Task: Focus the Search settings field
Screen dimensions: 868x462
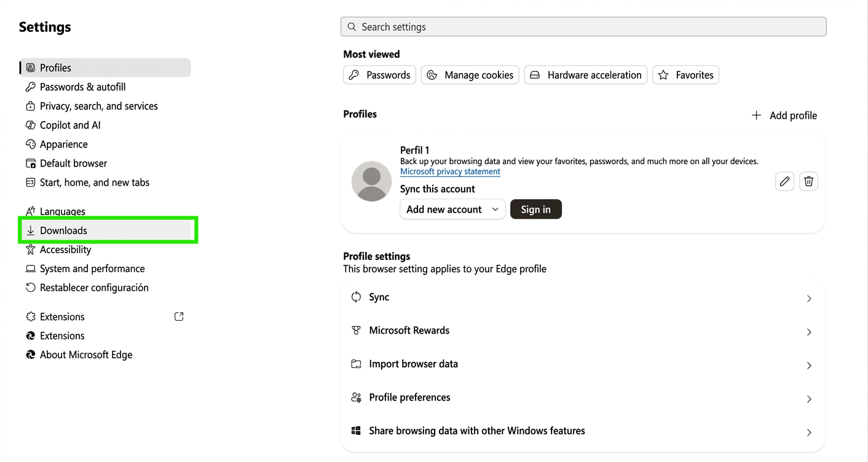Action: click(583, 27)
